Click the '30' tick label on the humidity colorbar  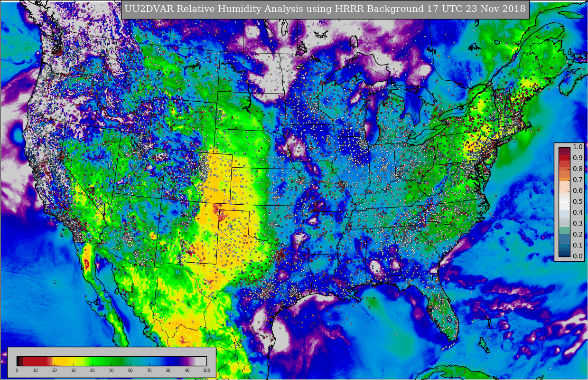pyautogui.click(x=74, y=370)
